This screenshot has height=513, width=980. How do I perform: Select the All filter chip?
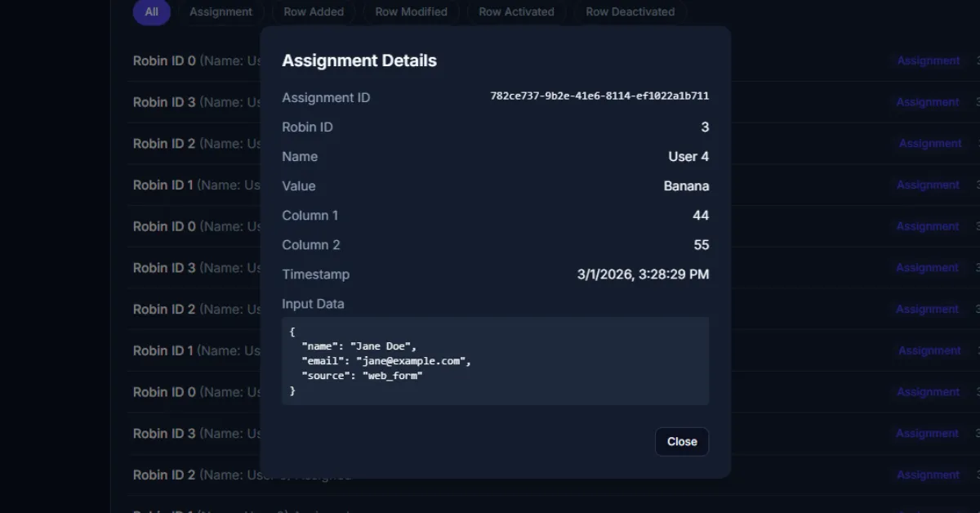tap(151, 11)
